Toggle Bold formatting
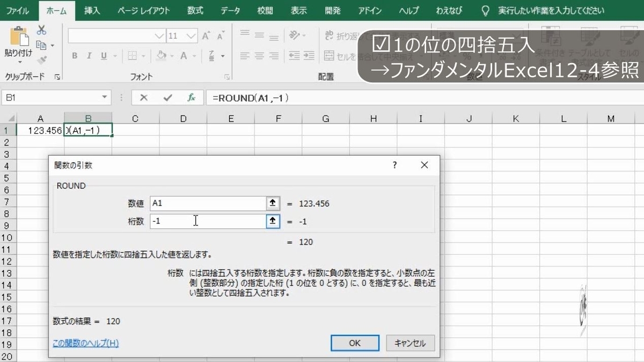 click(x=75, y=56)
